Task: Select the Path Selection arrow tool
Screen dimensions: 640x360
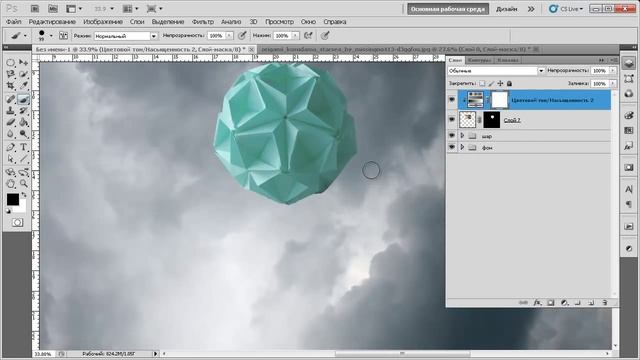Action: tap(11, 159)
